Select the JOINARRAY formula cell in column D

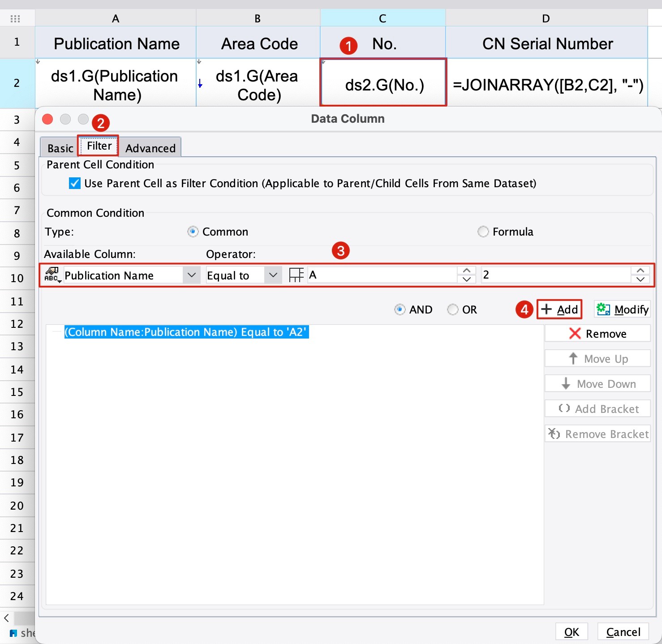pyautogui.click(x=547, y=83)
